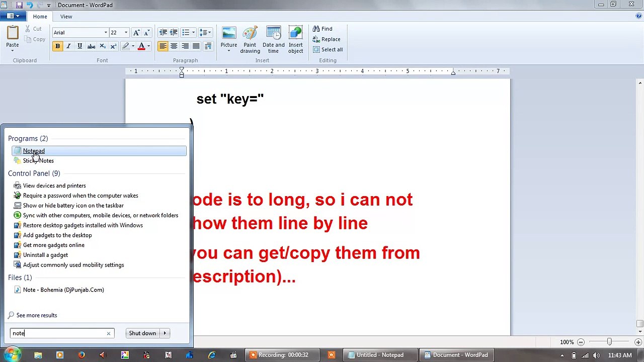Open right-to-left paragraph settings icon
This screenshot has width=644, height=362.
pyautogui.click(x=207, y=46)
